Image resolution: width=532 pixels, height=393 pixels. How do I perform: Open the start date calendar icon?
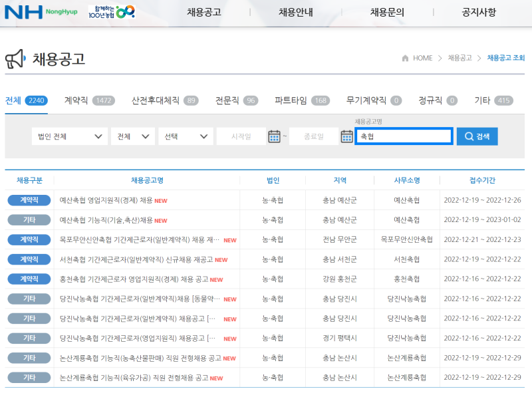point(274,136)
